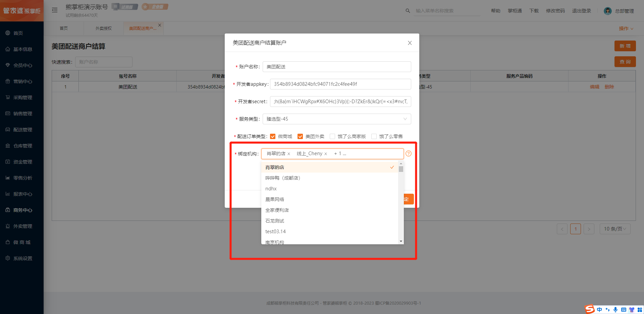Viewport: 644px width, 314px height.
Task: Open 配送管理 in the sidebar
Action: [x=22, y=130]
